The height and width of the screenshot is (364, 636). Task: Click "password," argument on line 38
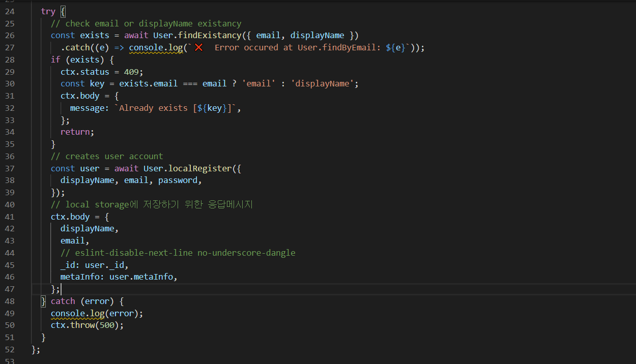(180, 180)
